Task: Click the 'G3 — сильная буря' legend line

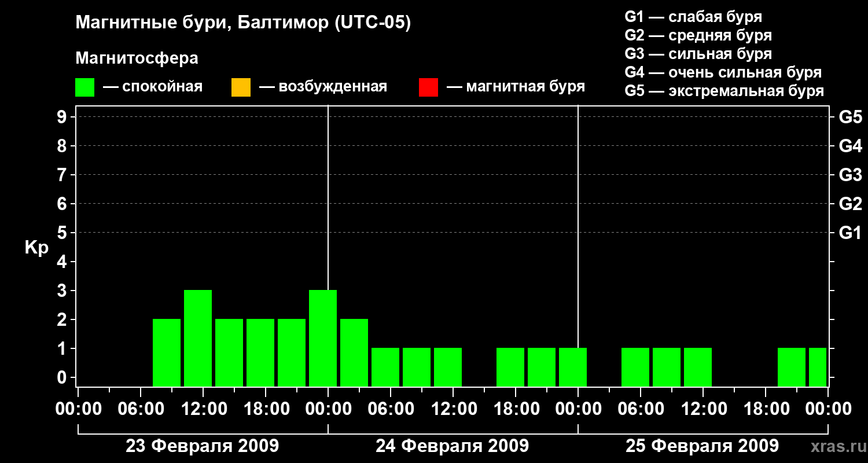Action: 698,54
